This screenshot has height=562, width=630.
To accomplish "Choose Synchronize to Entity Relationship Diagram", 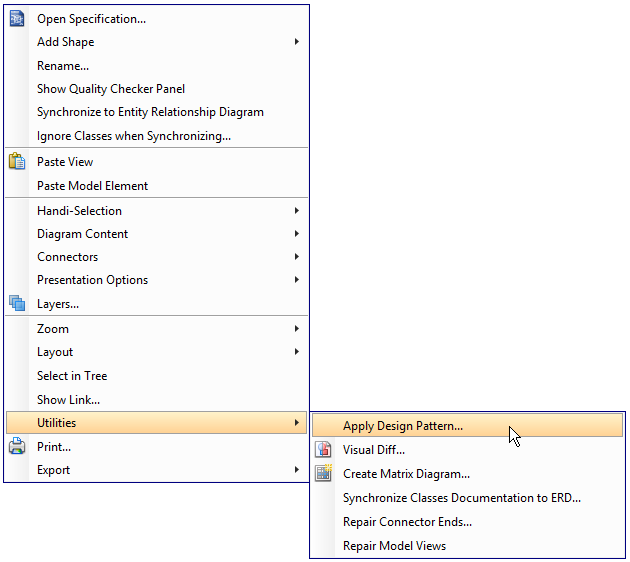I will tap(157, 112).
